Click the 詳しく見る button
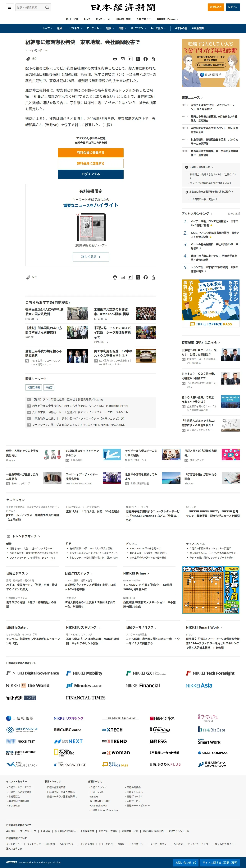The width and height of the screenshot is (246, 868). coord(91,257)
